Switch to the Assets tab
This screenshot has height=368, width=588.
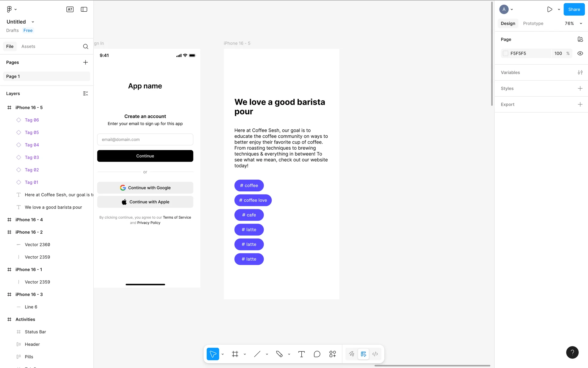point(28,46)
